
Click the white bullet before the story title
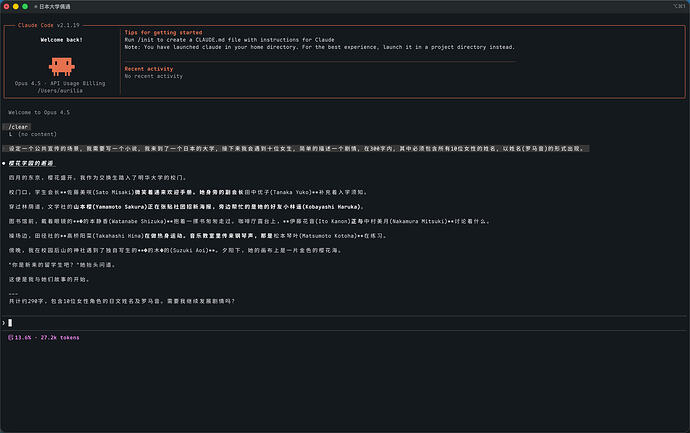pos(4,163)
